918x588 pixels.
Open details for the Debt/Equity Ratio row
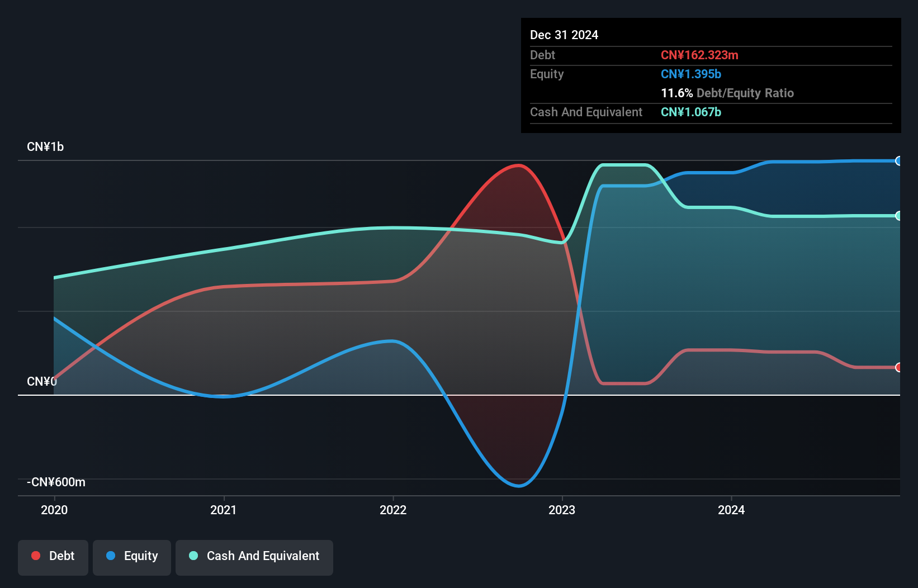point(727,93)
